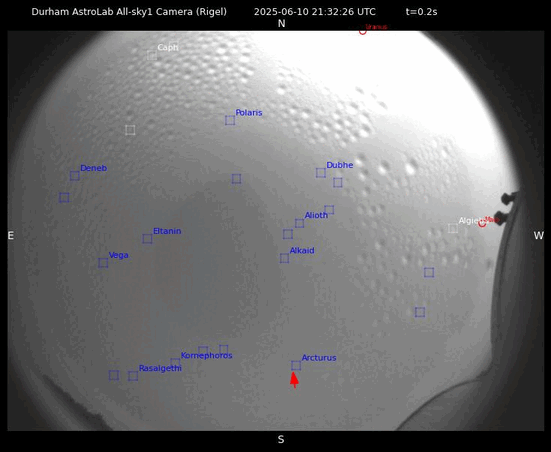Click the Kornephoros label text

[x=207, y=355]
